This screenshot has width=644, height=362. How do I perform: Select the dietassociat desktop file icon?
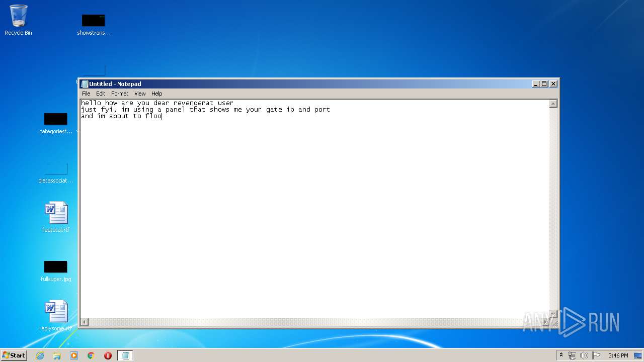coord(56,172)
